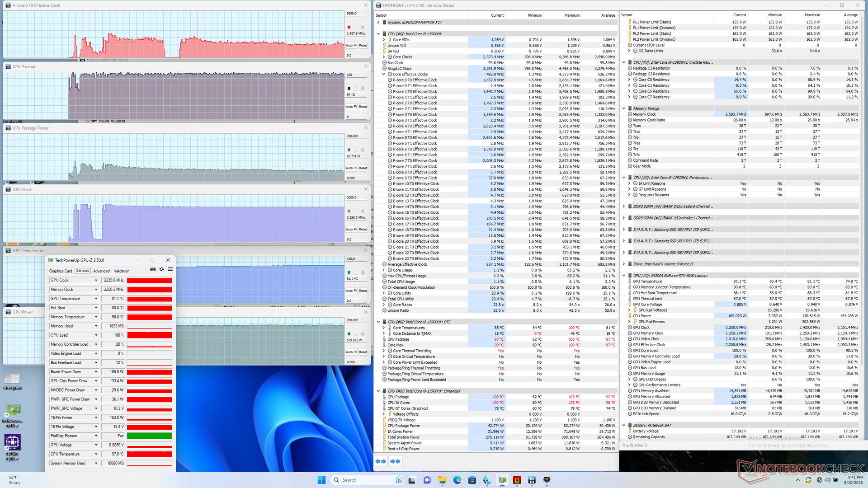Click the 5000.0 max value field on P-core graph
The width and height of the screenshot is (868, 488).
coord(357,14)
